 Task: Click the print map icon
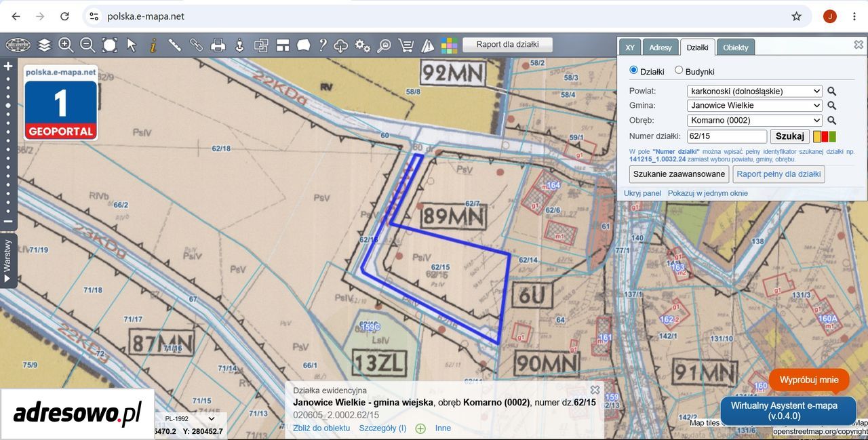pyautogui.click(x=218, y=45)
